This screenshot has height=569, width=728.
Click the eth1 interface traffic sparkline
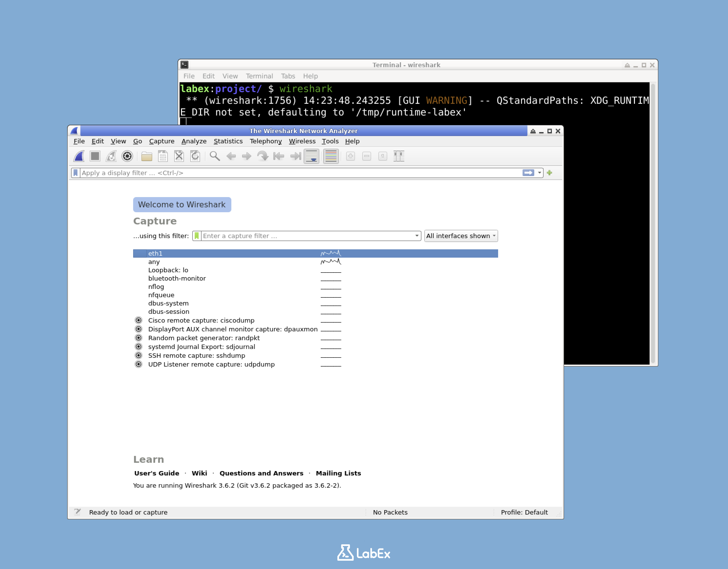[330, 253]
